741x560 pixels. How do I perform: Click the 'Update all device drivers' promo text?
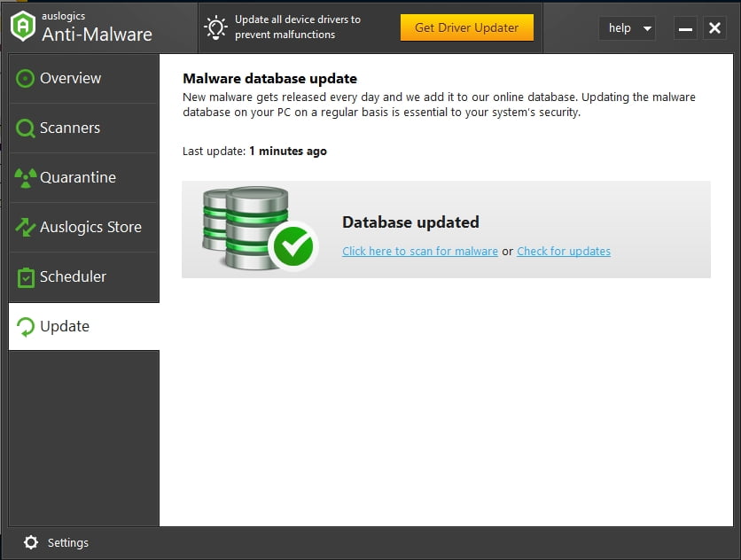click(x=297, y=27)
